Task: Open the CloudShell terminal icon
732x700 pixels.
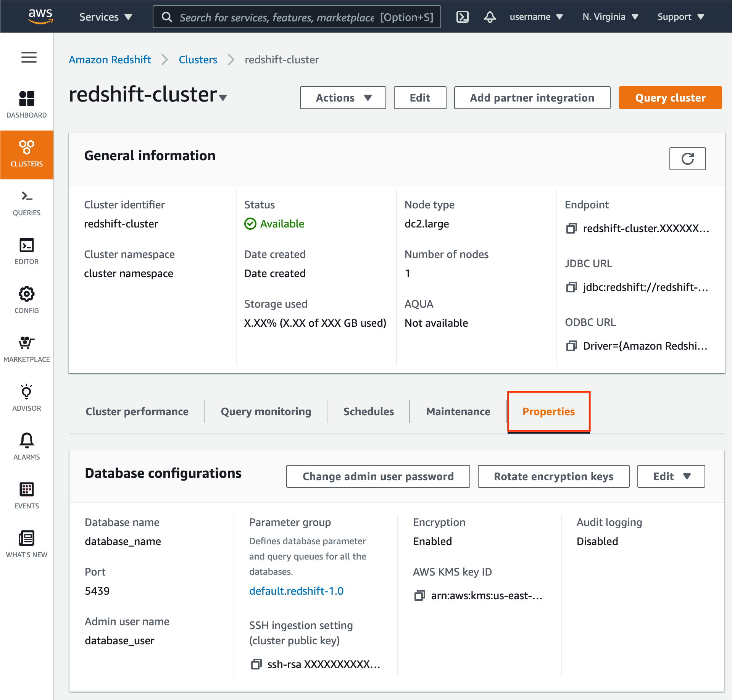Action: pyautogui.click(x=462, y=17)
